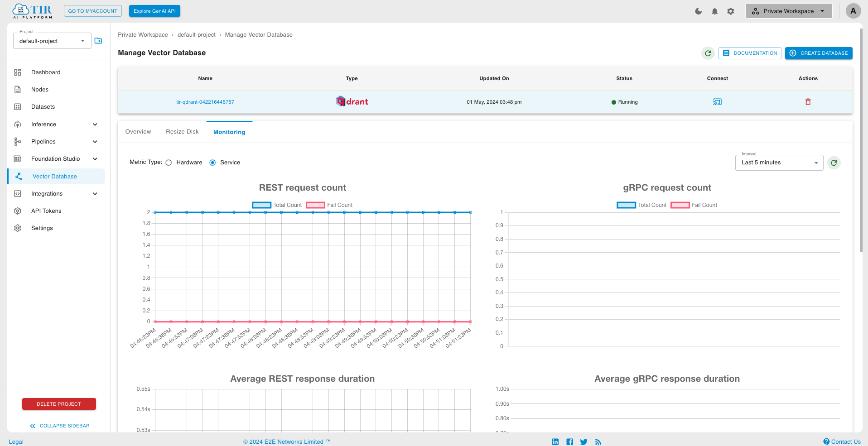Click the Foundation Studio sidebar icon
The width and height of the screenshot is (868, 446).
[x=18, y=159]
